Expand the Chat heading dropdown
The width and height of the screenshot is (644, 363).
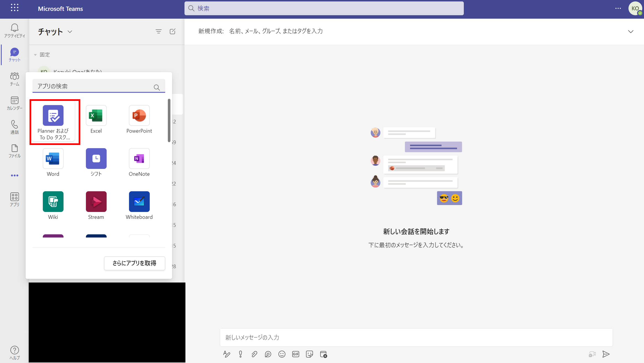(70, 32)
